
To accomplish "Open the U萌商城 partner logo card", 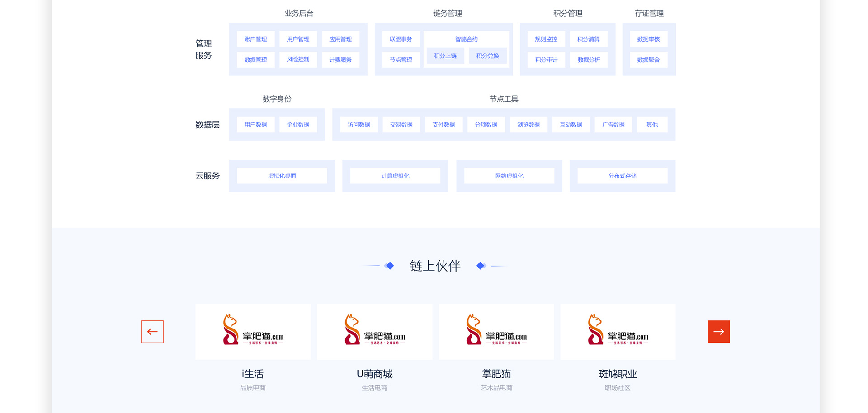I will (x=374, y=332).
